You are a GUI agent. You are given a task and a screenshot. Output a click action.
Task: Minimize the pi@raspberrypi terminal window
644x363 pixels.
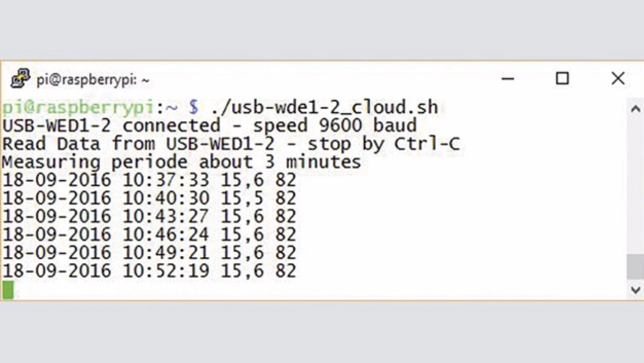508,79
